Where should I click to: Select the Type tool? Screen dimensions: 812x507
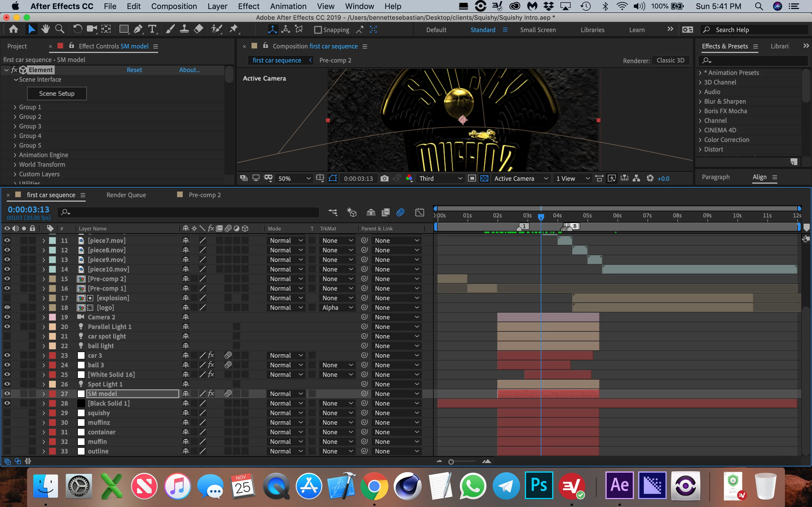152,30
